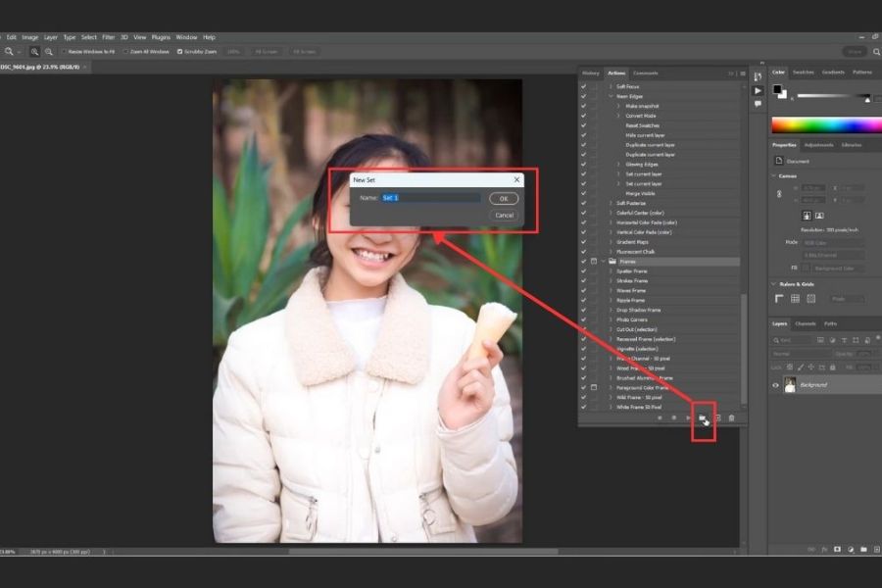The image size is (882, 588).
Task: Click the grid icon in Rulers & Grids
Action: tap(795, 299)
